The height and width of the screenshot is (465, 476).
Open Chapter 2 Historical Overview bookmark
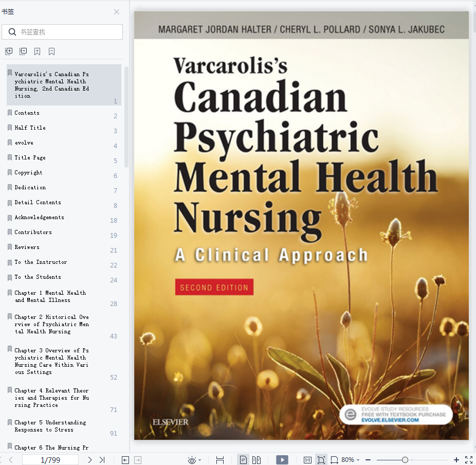coord(51,324)
